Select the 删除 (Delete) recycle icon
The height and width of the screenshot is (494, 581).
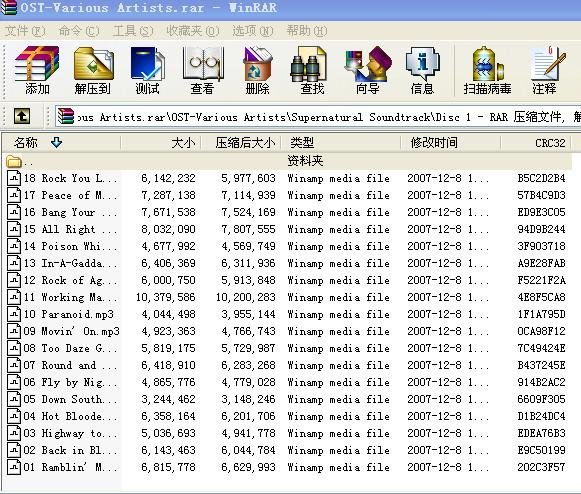click(x=257, y=70)
